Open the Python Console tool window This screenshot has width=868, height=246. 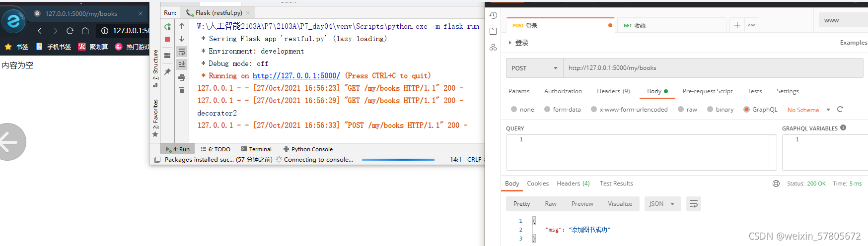click(308, 149)
